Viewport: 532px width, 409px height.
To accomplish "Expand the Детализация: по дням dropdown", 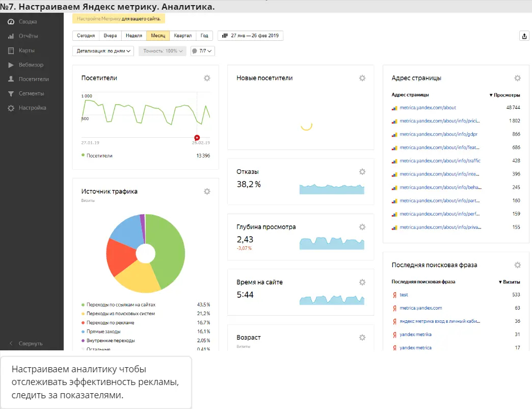I will [x=103, y=51].
